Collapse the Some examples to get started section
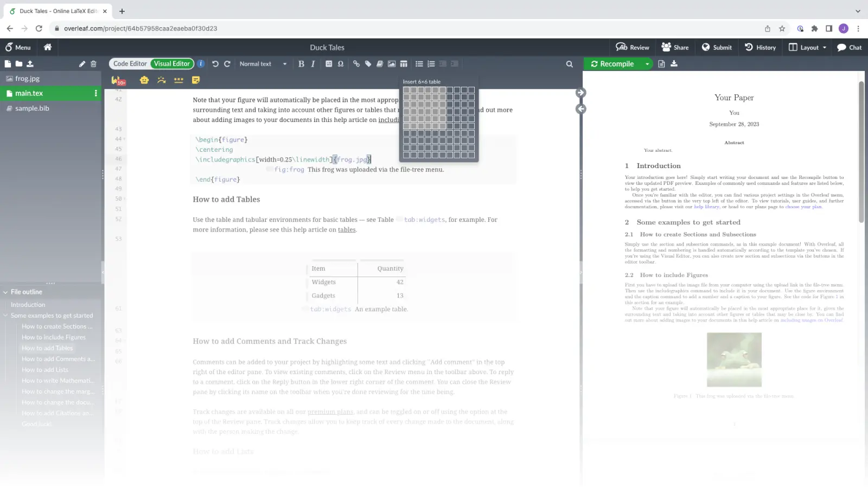The width and height of the screenshot is (868, 488). tap(5, 315)
